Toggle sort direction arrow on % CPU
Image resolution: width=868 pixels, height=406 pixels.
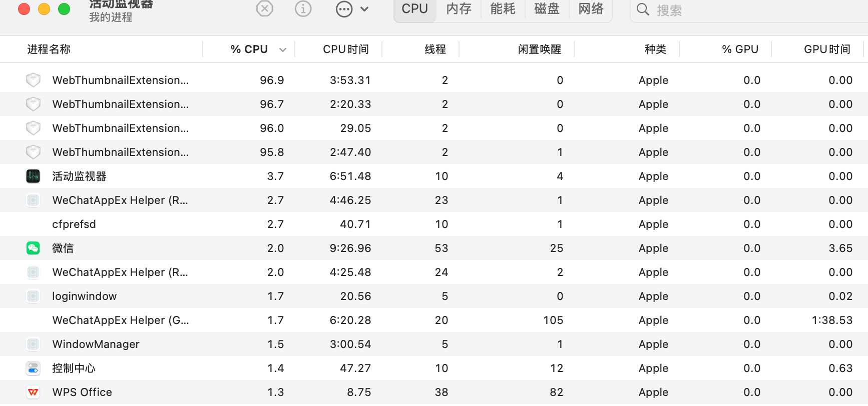pyautogui.click(x=283, y=49)
